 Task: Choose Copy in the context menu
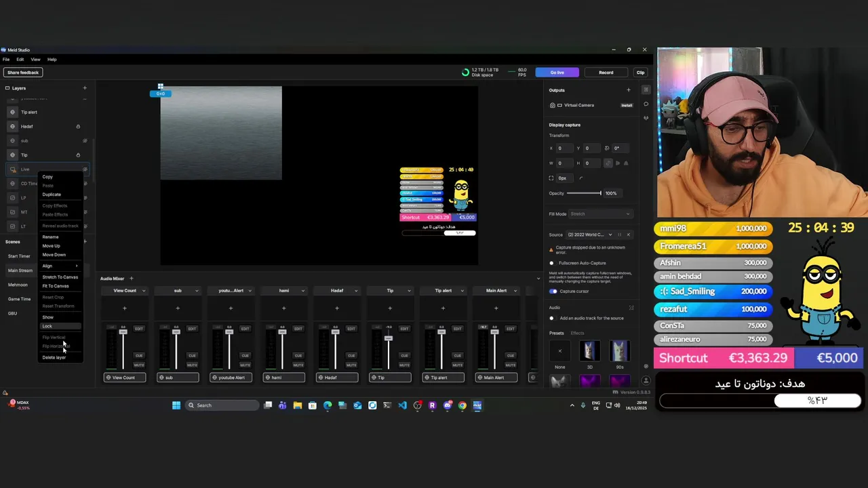click(x=47, y=177)
